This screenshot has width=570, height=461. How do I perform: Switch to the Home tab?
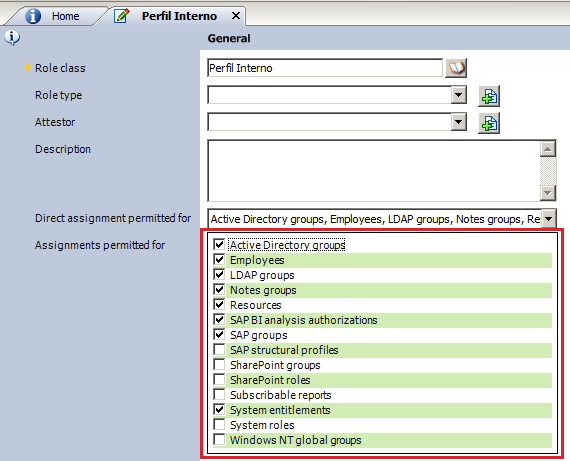(65, 16)
